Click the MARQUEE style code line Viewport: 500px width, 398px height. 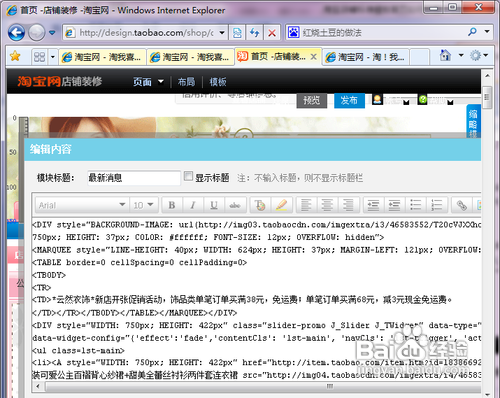coord(256,250)
